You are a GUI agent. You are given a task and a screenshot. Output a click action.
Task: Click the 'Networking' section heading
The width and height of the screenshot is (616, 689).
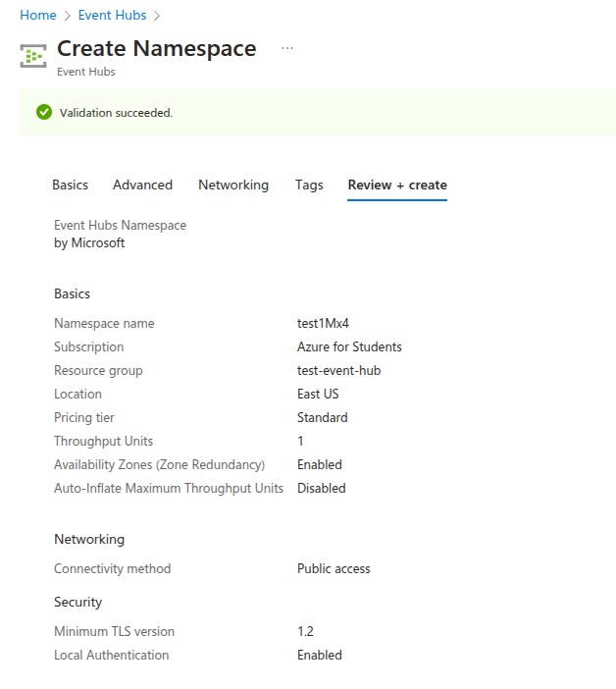(89, 540)
